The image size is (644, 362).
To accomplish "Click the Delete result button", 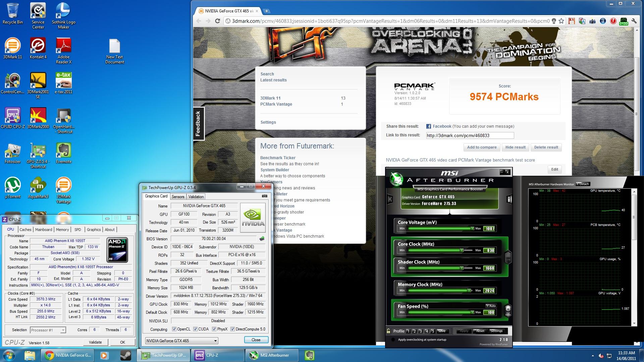I will click(x=546, y=147).
